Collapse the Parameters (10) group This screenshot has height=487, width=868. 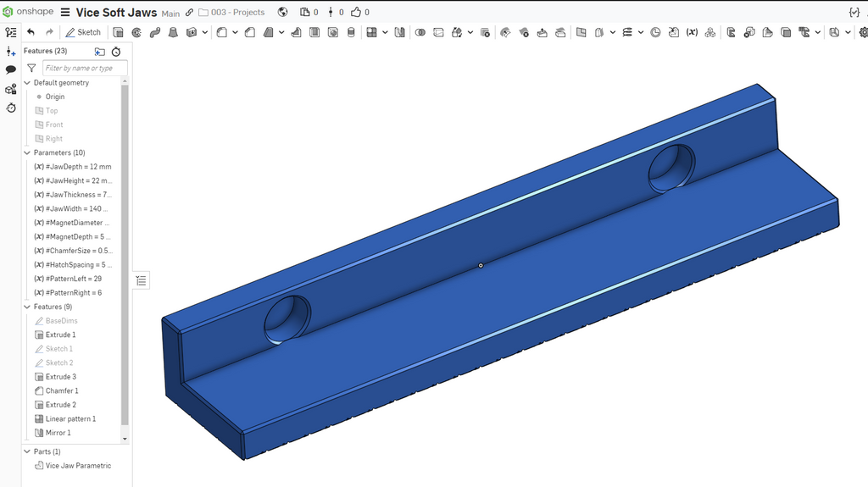(x=27, y=152)
